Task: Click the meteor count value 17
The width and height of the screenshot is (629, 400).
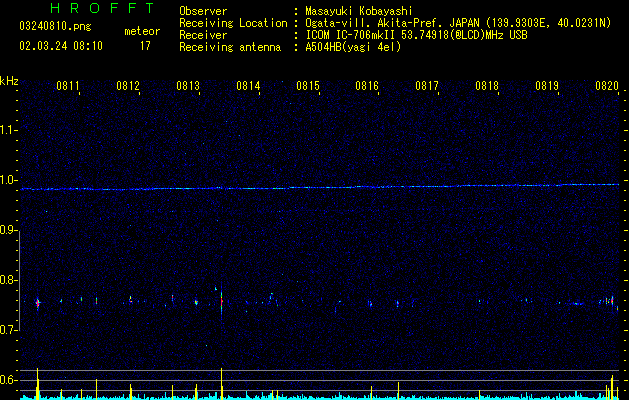Action: pos(145,46)
